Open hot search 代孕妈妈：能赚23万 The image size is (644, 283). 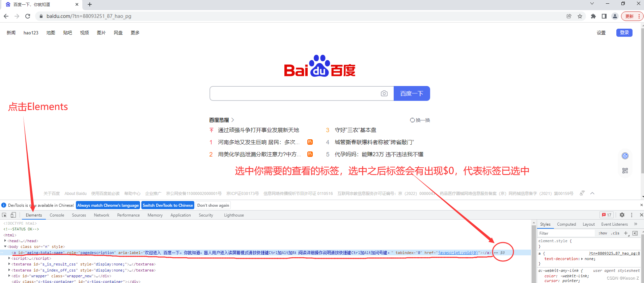tap(379, 154)
